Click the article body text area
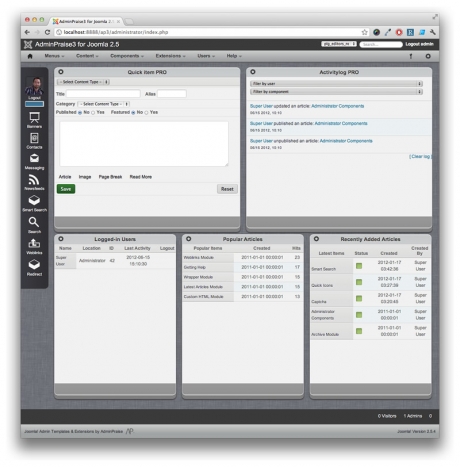460x467 pixels. click(x=144, y=144)
